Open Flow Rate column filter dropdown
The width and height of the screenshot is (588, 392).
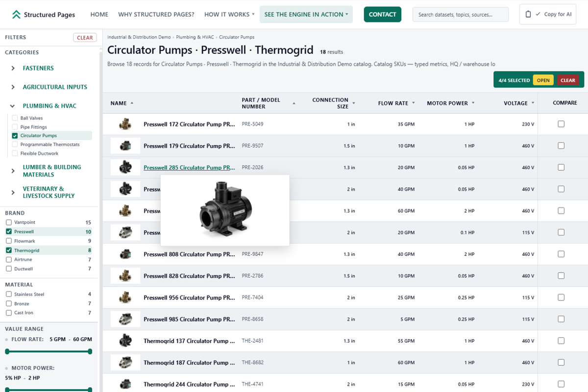click(413, 103)
